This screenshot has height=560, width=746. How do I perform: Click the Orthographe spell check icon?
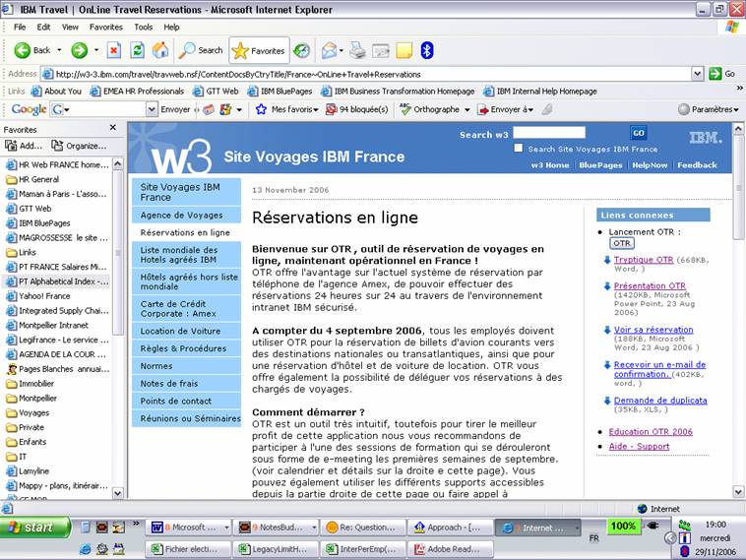coord(405,109)
